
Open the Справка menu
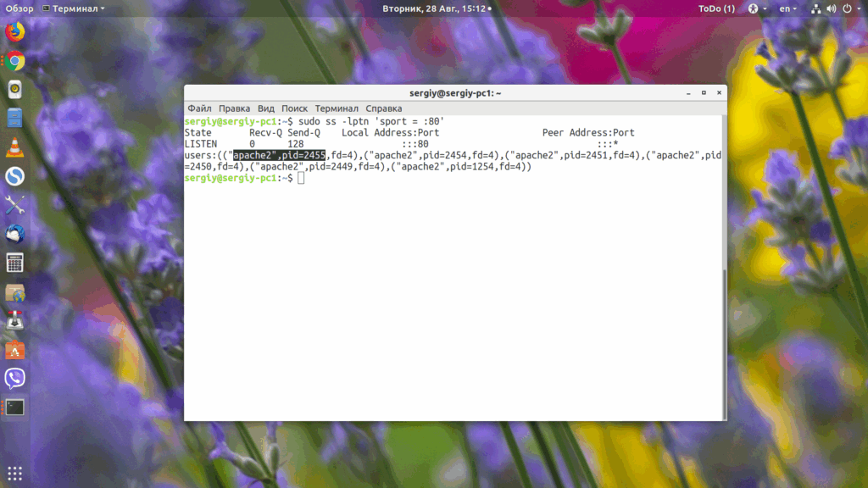(384, 108)
